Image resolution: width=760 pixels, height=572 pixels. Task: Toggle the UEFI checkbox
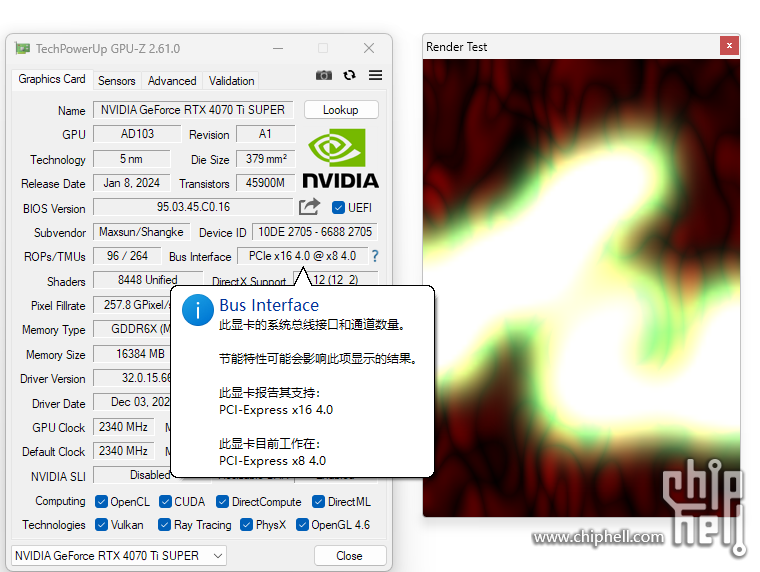[x=338, y=207]
